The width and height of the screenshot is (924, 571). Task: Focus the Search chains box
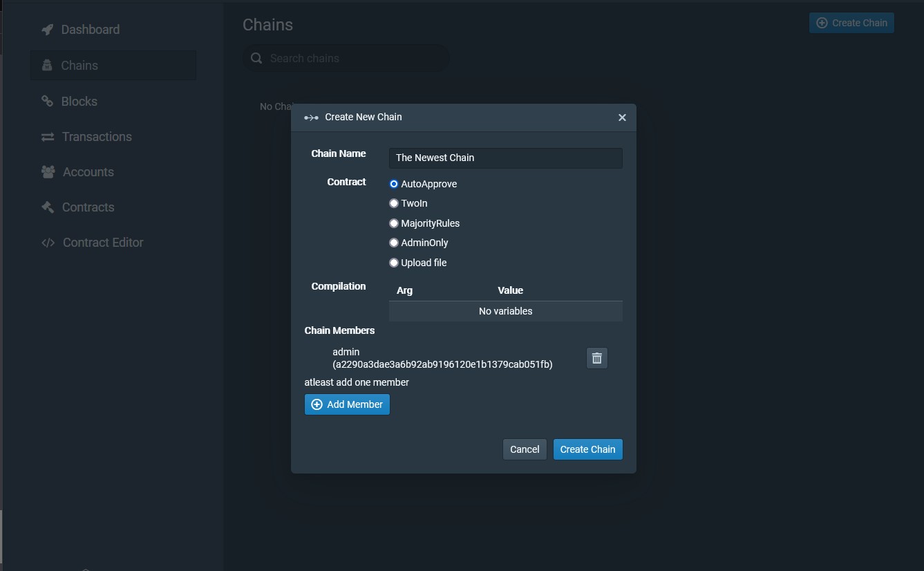pyautogui.click(x=346, y=58)
